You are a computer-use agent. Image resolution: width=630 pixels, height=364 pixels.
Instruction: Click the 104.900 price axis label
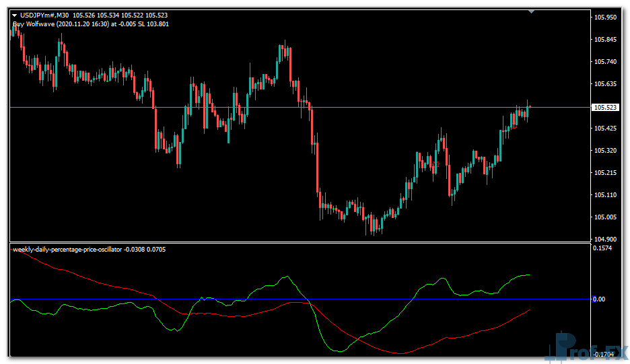606,240
